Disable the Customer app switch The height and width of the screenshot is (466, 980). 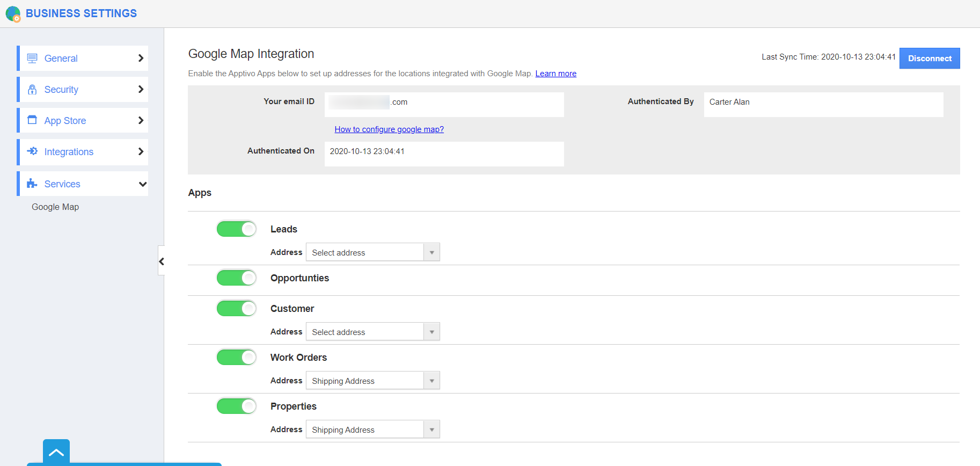(x=237, y=309)
